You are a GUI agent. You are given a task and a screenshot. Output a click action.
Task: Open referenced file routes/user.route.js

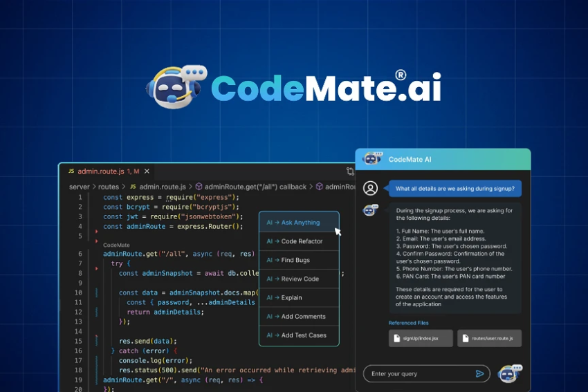click(489, 338)
